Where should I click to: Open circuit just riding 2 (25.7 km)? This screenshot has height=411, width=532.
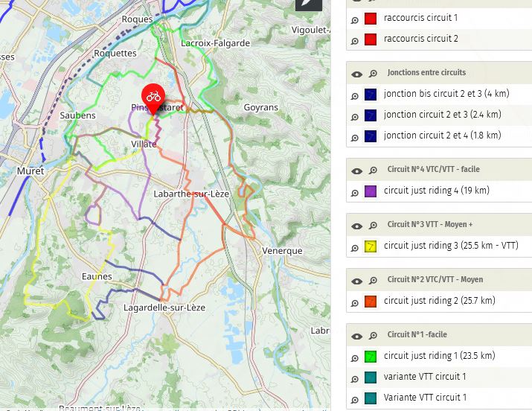click(439, 301)
